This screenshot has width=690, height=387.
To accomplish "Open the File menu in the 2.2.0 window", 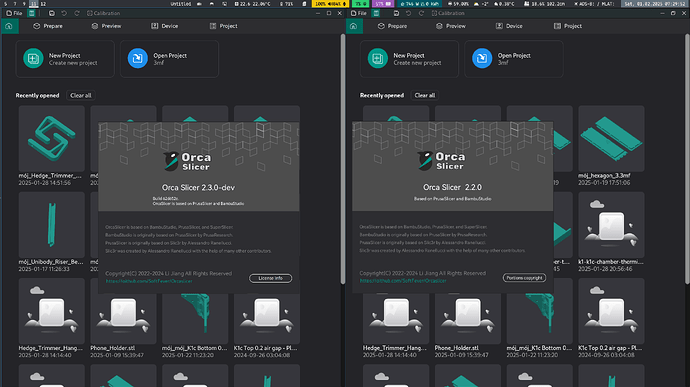I will click(359, 13).
